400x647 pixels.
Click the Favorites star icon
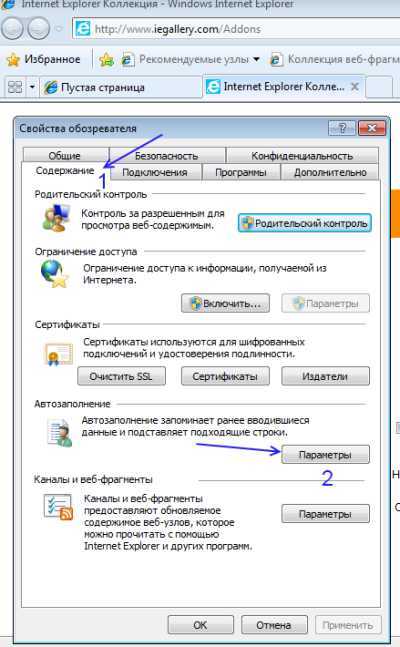(13, 60)
